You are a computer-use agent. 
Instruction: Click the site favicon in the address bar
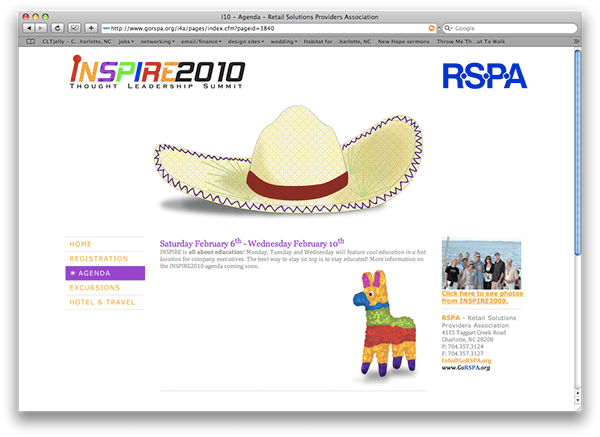point(106,28)
